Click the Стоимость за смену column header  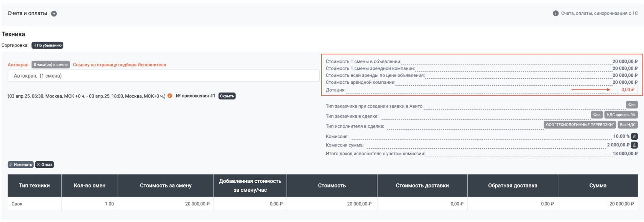tap(166, 186)
